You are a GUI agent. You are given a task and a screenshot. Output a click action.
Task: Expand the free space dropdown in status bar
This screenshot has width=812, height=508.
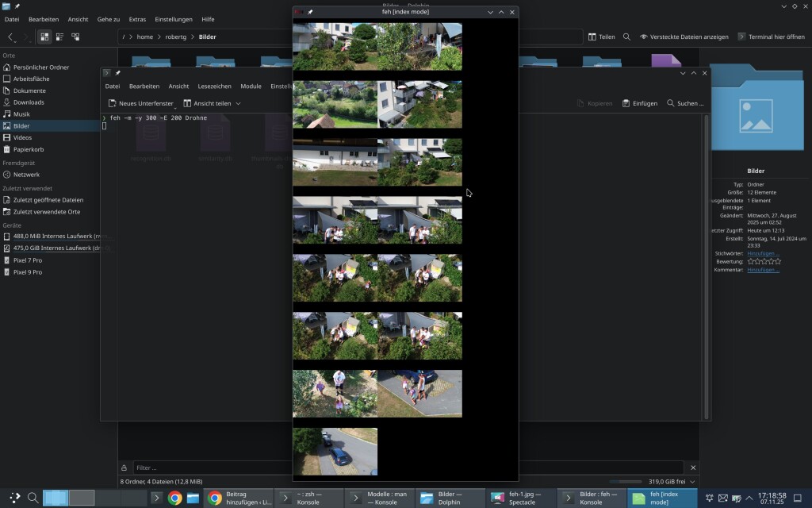tap(692, 481)
